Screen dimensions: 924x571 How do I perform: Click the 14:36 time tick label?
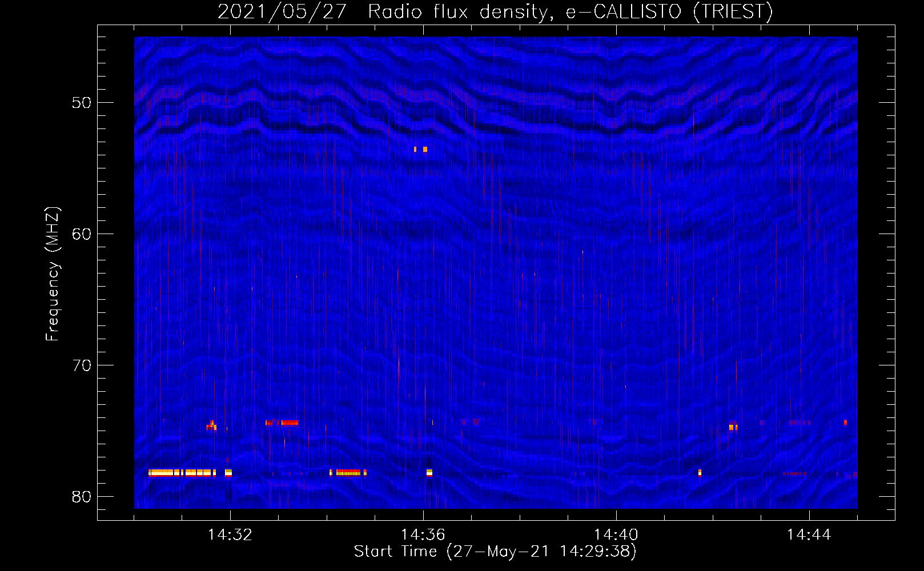pyautogui.click(x=423, y=535)
